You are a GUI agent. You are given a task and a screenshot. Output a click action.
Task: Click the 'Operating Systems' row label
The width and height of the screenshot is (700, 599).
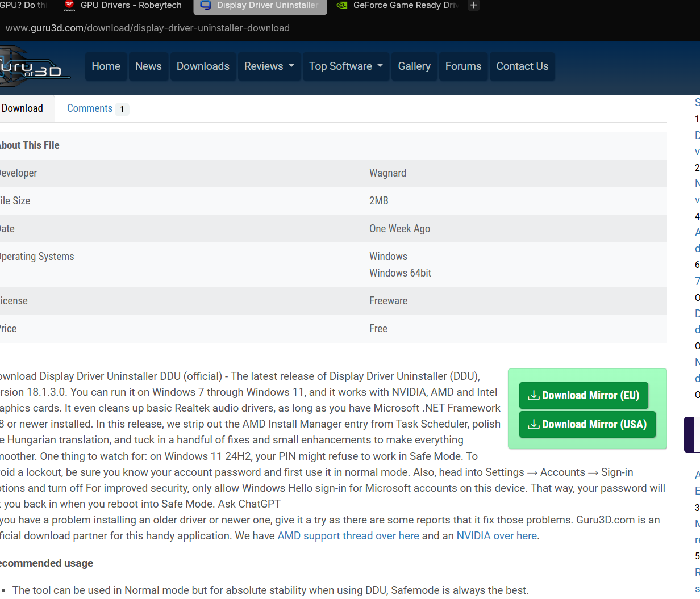coord(37,257)
